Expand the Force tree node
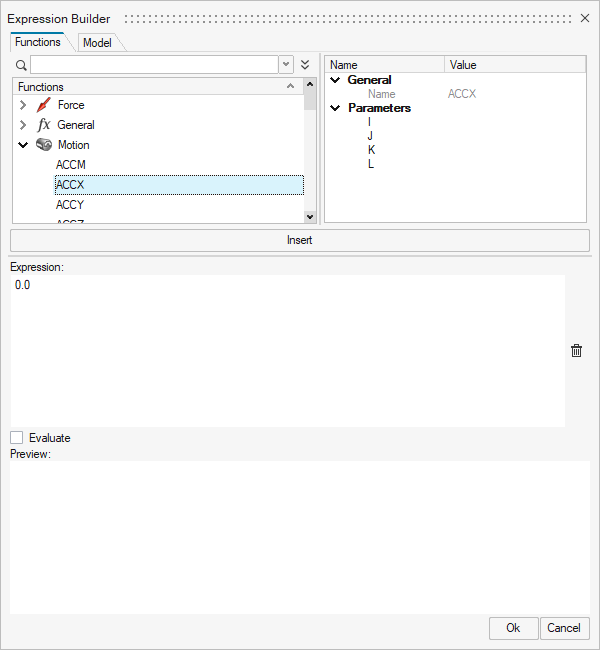Image resolution: width=600 pixels, height=650 pixels. pos(23,105)
